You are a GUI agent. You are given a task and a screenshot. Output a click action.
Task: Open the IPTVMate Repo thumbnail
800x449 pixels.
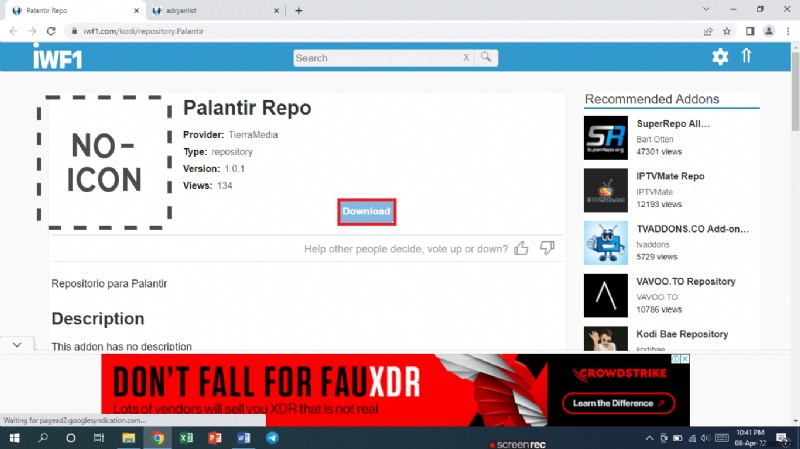click(606, 190)
